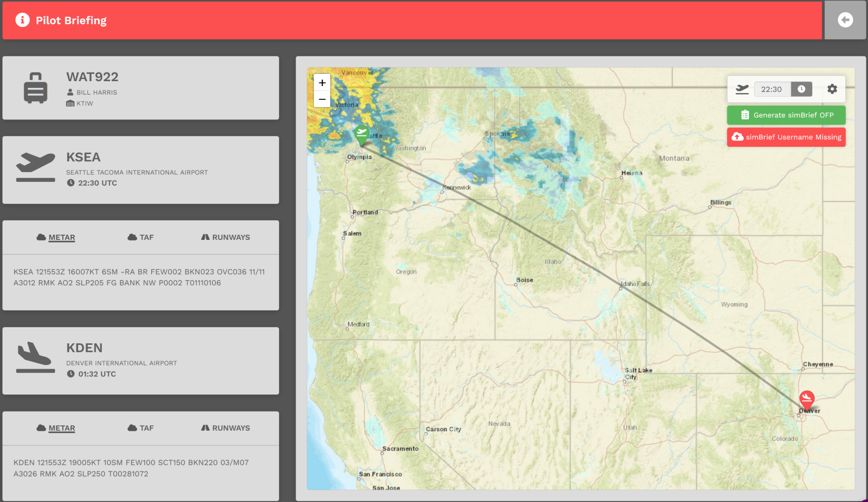The image size is (868, 502).
Task: Open map settings gear
Action: (x=832, y=89)
